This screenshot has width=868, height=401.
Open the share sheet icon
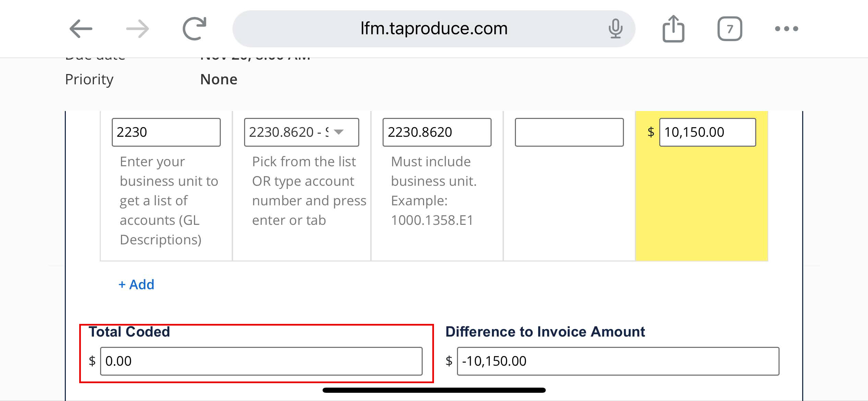pyautogui.click(x=673, y=28)
